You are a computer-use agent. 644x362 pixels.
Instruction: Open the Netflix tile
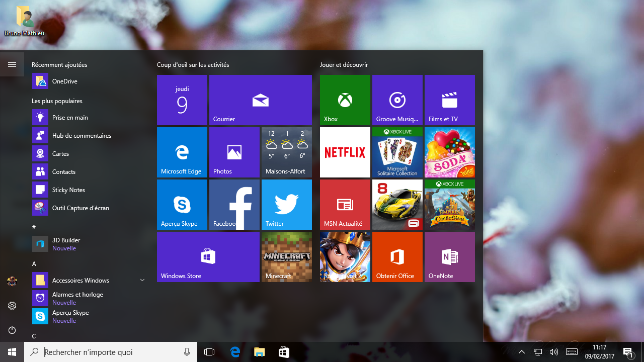pyautogui.click(x=345, y=152)
